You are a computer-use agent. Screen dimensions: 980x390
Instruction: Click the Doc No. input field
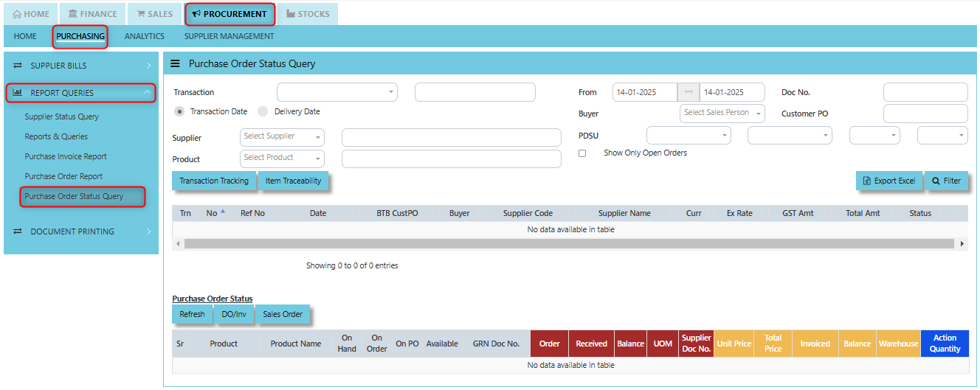point(925,92)
